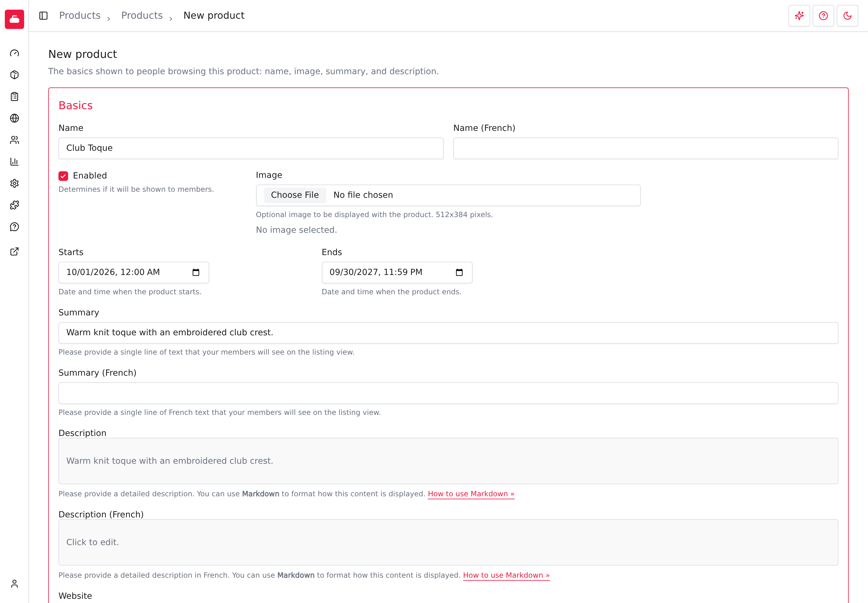Open the help chat bubble sidebar icon
868x603 pixels.
pos(14,227)
